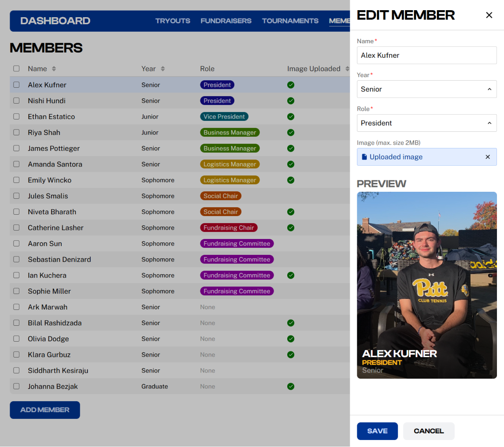The image size is (504, 447).
Task: Sort members by Year column arrows
Action: pos(163,69)
